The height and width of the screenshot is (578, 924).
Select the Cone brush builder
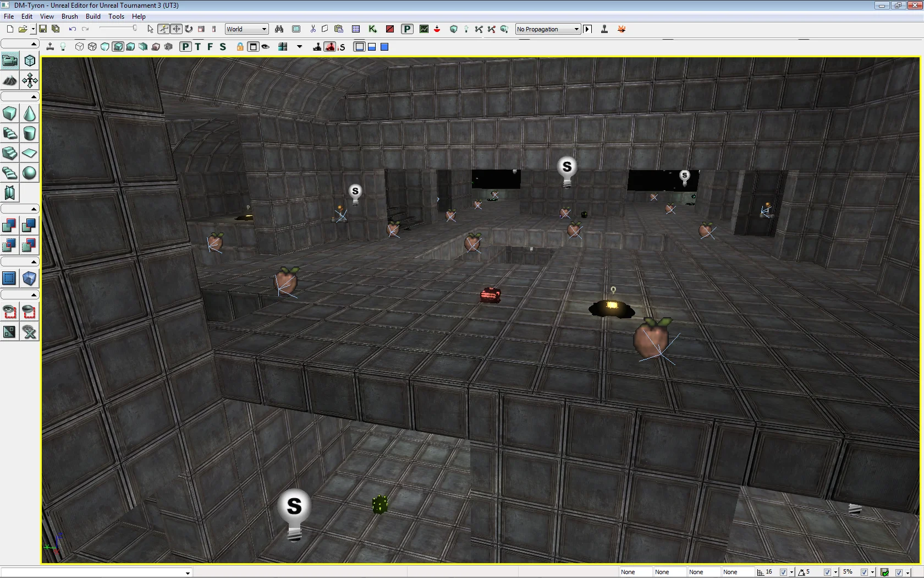[30, 113]
